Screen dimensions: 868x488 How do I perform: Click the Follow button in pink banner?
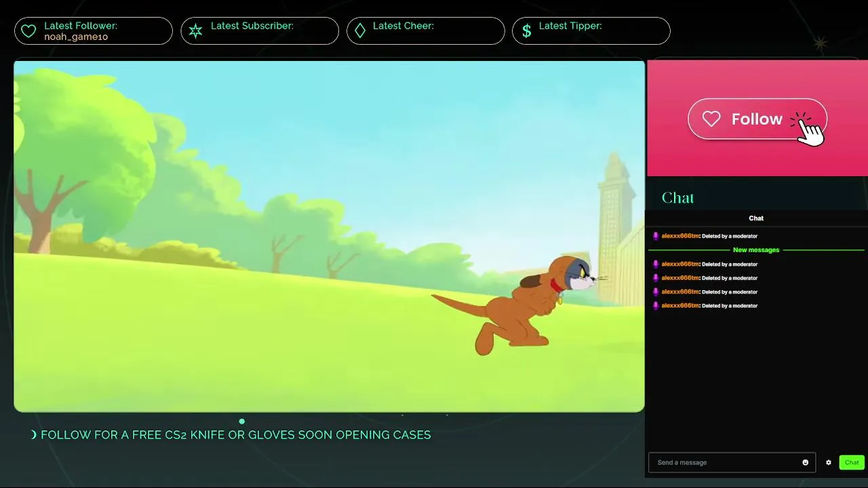(x=757, y=119)
